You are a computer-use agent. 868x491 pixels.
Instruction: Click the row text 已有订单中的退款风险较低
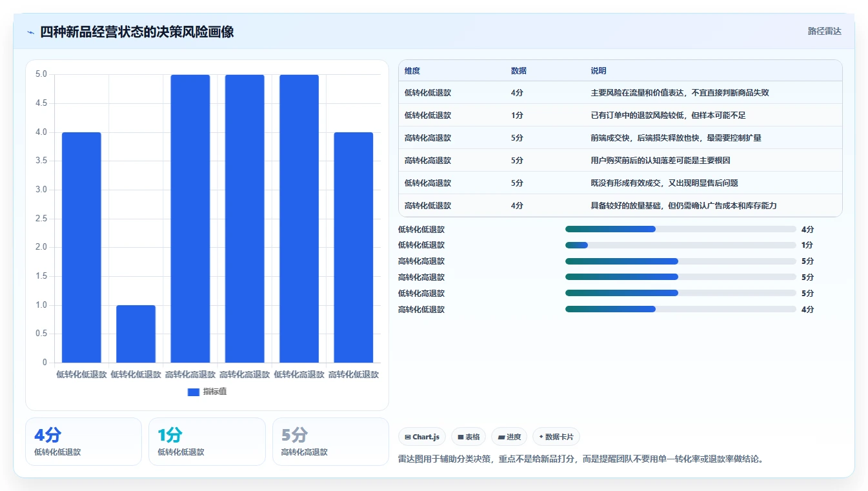tap(637, 115)
